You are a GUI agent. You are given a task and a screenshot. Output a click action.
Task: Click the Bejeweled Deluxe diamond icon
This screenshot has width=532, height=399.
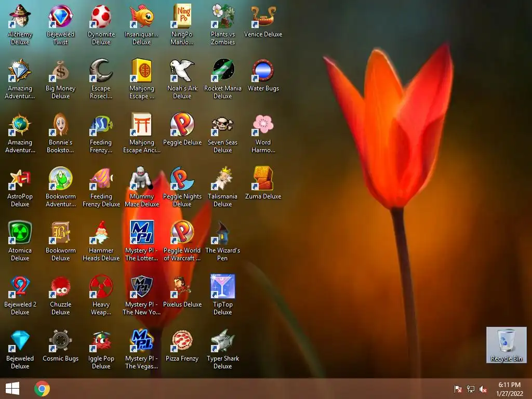click(x=20, y=340)
